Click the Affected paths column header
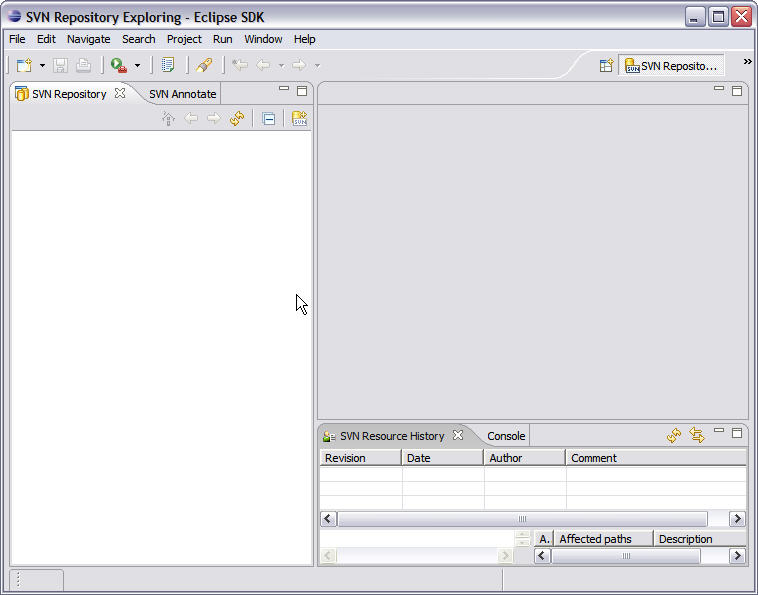This screenshot has height=595, width=758. [603, 539]
